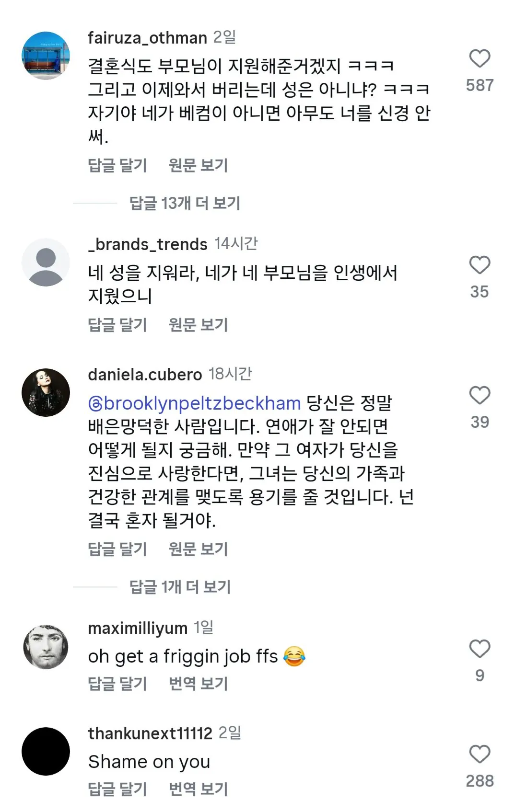The image size is (515, 812).
Task: Open thankunext11112 username link
Action: click(150, 733)
